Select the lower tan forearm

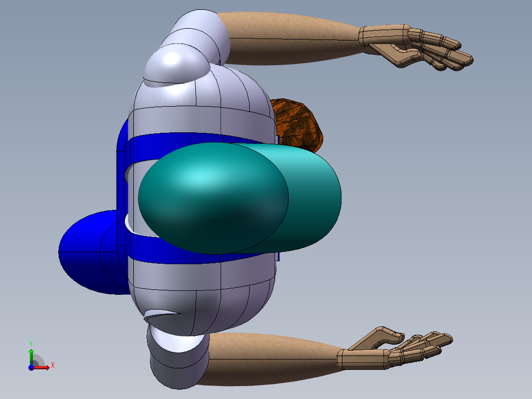[271, 359]
